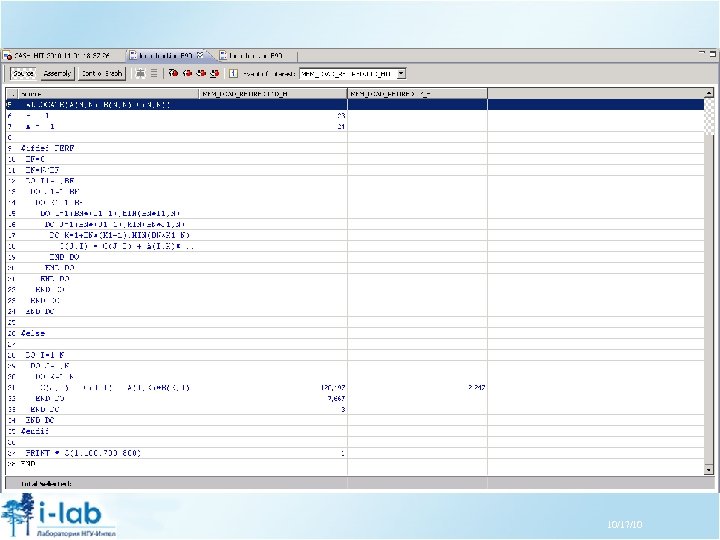
Task: Click the 2,242 value in the second event column
Action: coord(476,388)
